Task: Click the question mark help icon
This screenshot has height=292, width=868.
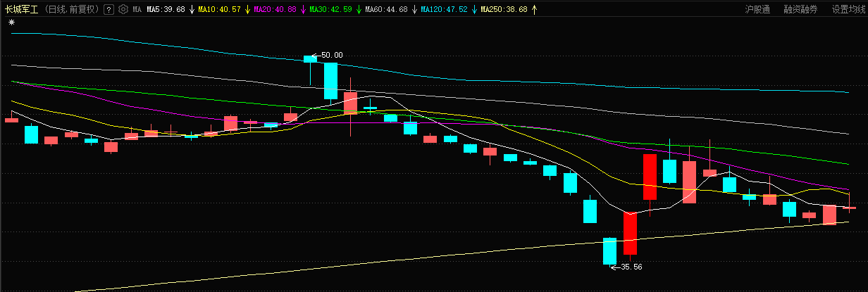Action: coord(108,10)
